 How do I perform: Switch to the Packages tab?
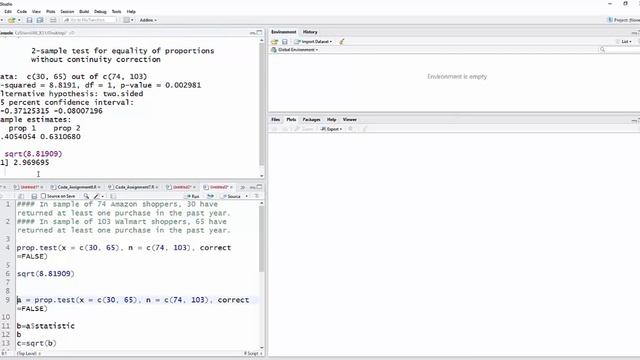[x=311, y=120]
